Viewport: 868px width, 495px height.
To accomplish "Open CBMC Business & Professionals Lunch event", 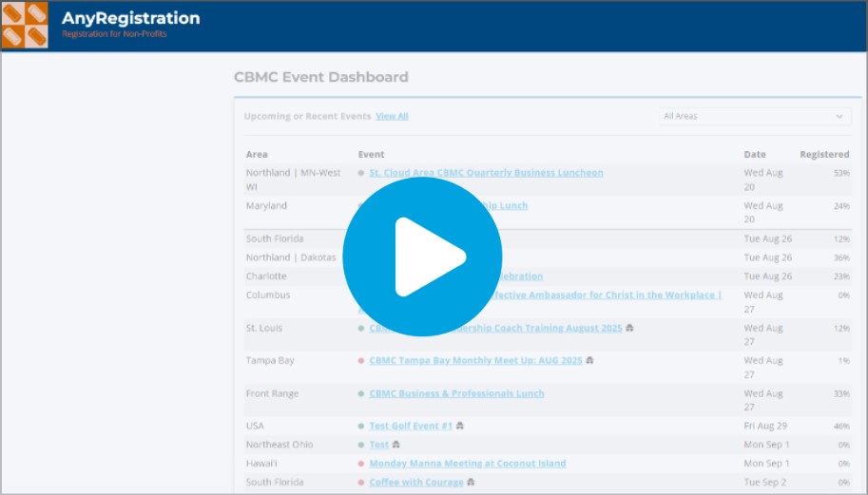I will [x=456, y=393].
